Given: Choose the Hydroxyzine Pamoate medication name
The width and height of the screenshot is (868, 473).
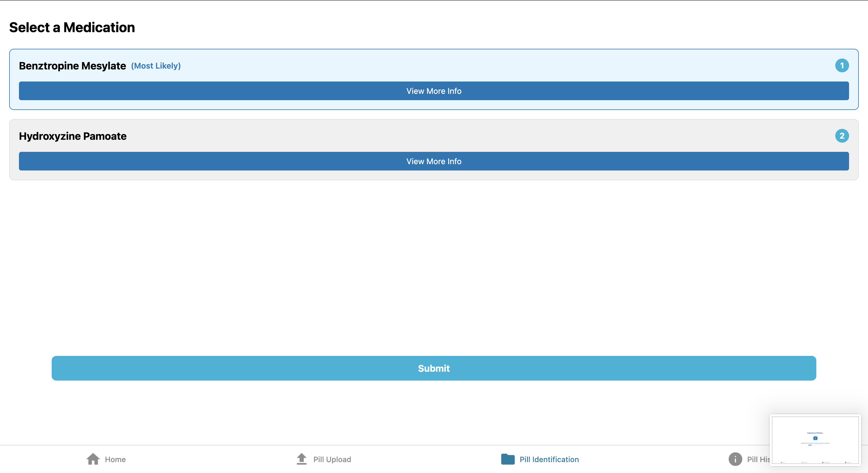Looking at the screenshot, I should tap(73, 136).
